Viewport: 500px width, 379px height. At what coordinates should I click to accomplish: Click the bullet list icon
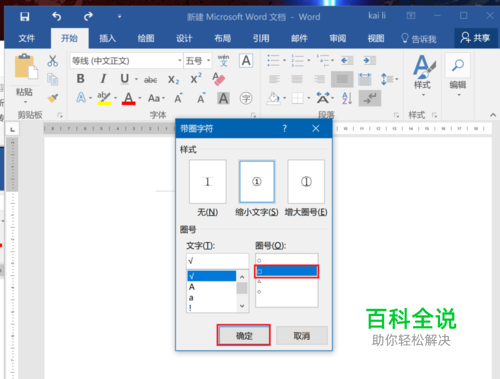[x=273, y=60]
